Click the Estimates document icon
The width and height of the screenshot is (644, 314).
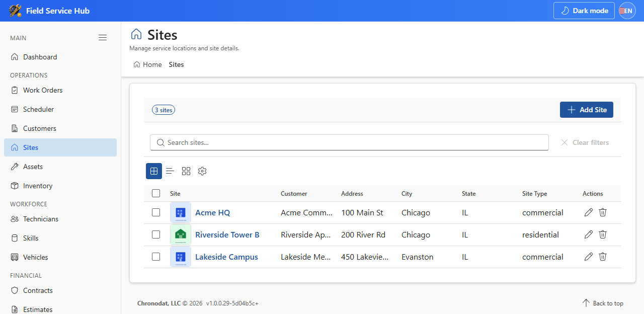click(15, 309)
